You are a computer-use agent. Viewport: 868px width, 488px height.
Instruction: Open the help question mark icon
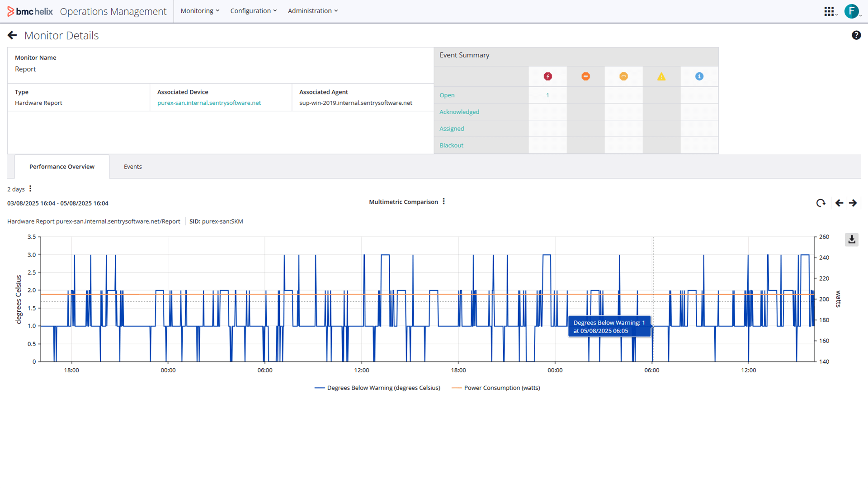tap(856, 35)
